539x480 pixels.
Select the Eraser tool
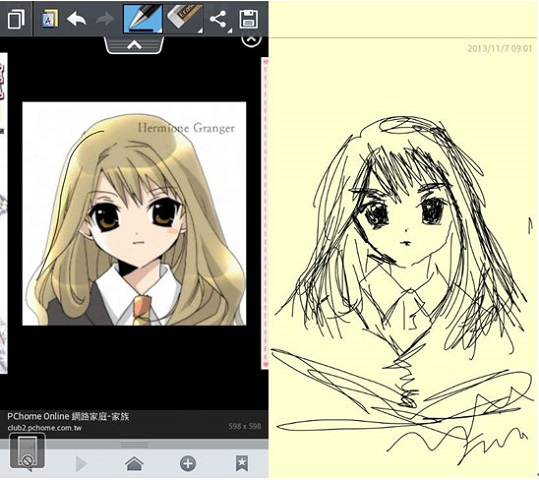185,18
